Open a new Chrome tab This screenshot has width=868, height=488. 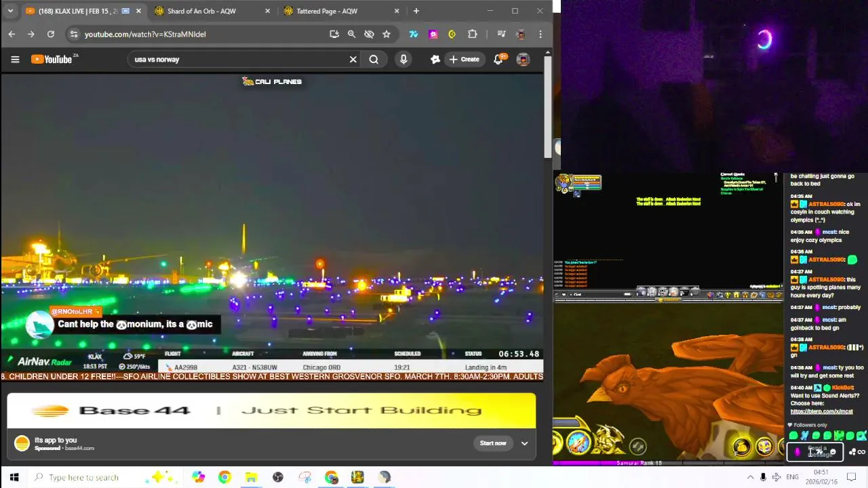point(416,11)
